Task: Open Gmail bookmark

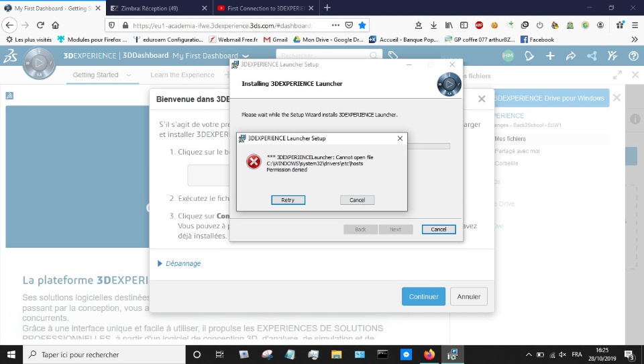Action: click(275, 40)
